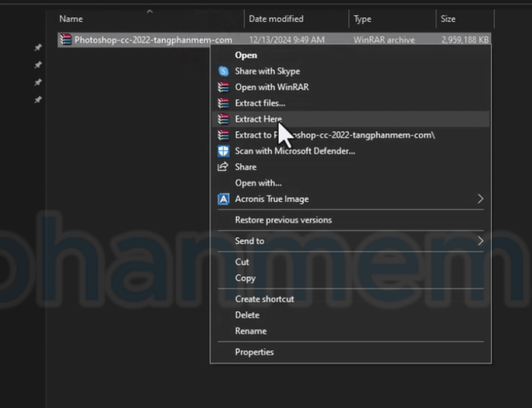532x408 pixels.
Task: Click the WinRAR icon beside Open with WinRAR
Action: click(223, 87)
